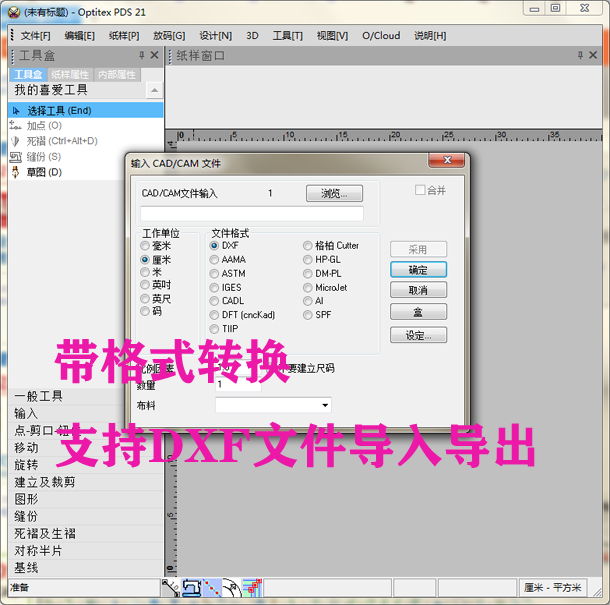610x605 pixels.
Task: Select 厘米 as the working unit
Action: (x=156, y=260)
